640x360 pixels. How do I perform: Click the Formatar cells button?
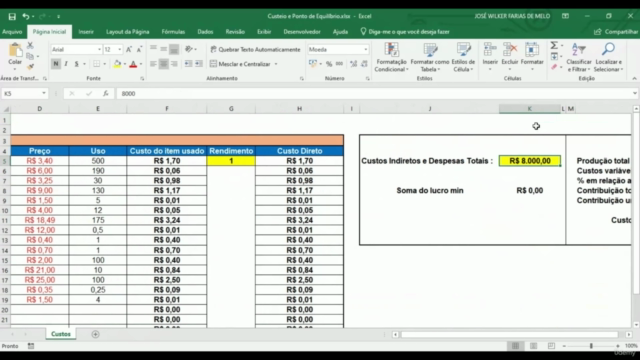[532, 56]
